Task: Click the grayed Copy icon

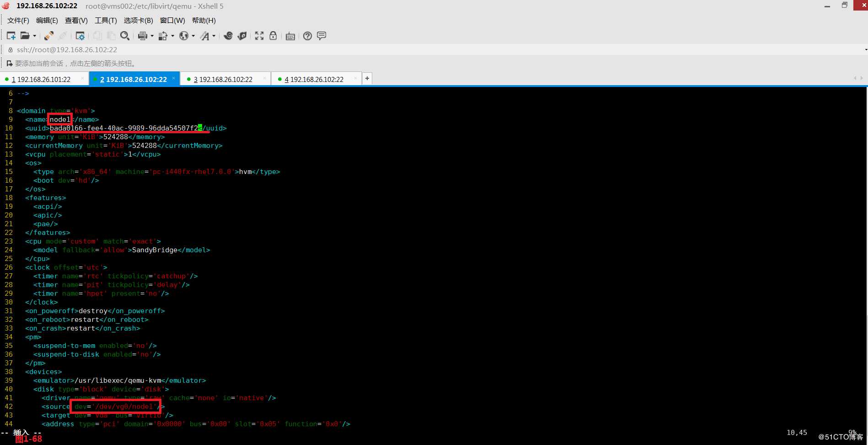Action: click(97, 36)
